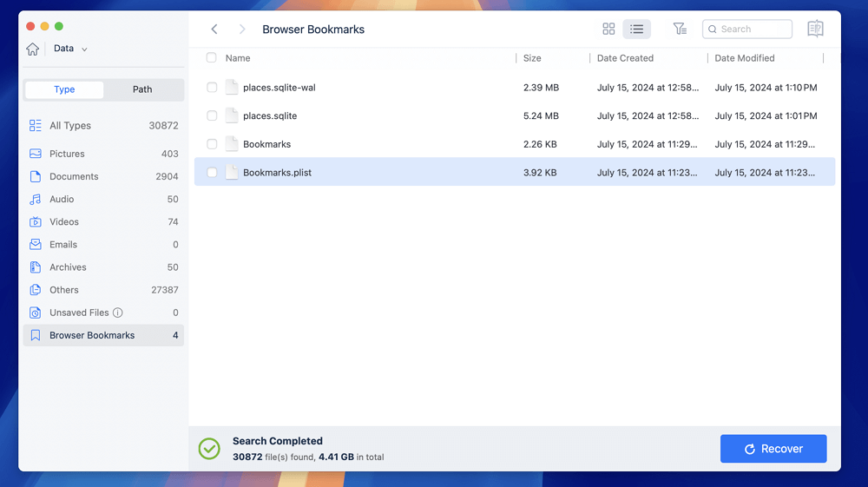Open the Archives category
868x487 pixels.
[x=103, y=267]
